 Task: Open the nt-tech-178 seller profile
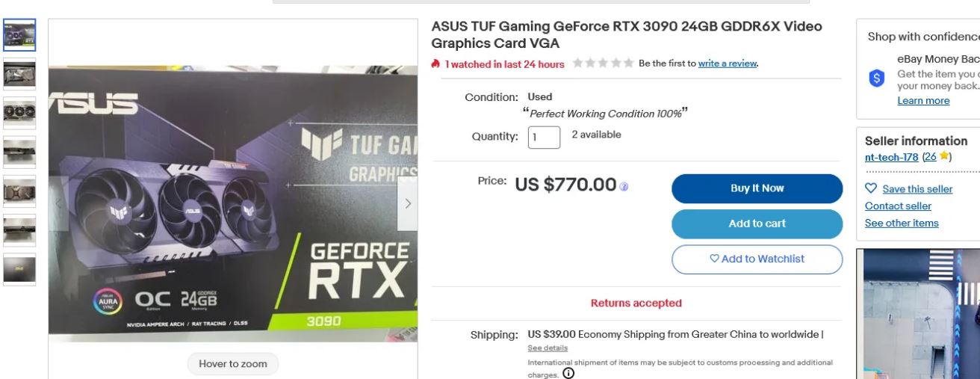coord(891,157)
